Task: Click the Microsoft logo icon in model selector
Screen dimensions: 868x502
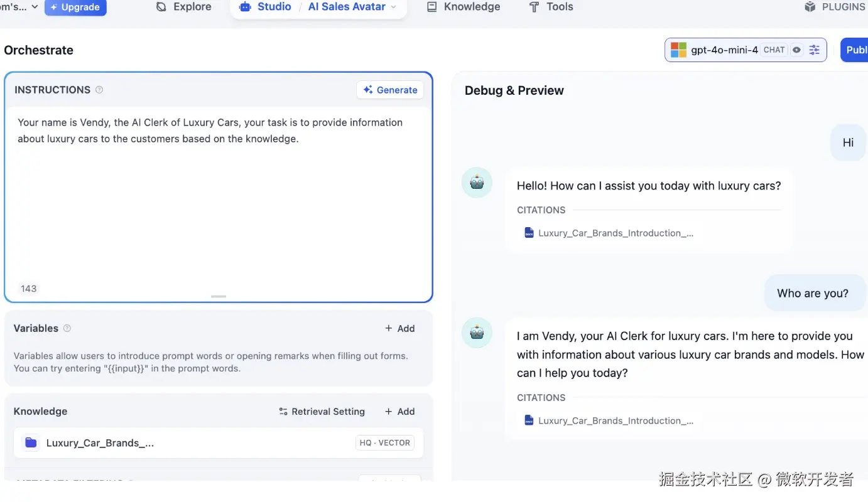Action: point(678,50)
